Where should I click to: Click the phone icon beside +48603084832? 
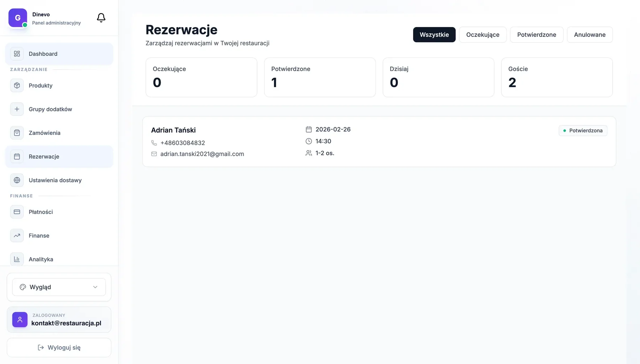(154, 143)
